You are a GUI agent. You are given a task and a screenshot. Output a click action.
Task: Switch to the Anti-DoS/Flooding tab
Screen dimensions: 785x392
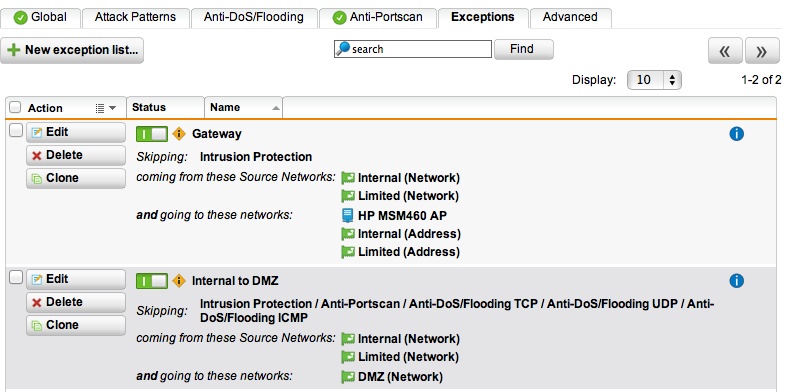coord(253,18)
